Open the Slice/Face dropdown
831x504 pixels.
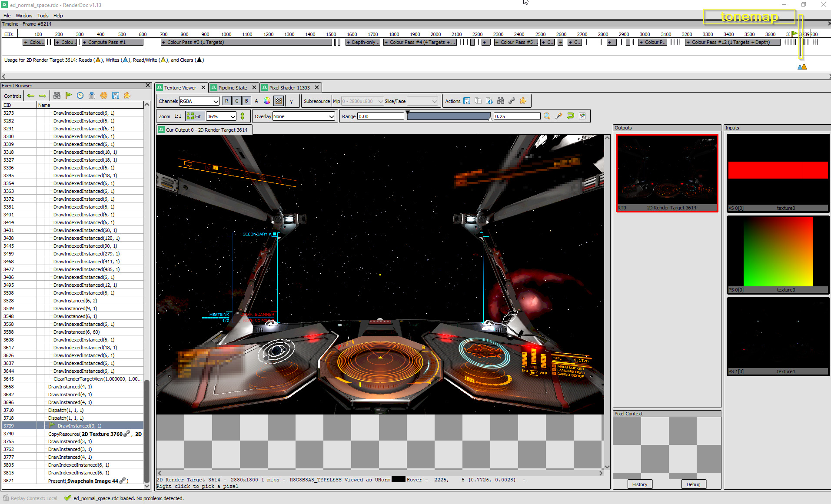[422, 101]
